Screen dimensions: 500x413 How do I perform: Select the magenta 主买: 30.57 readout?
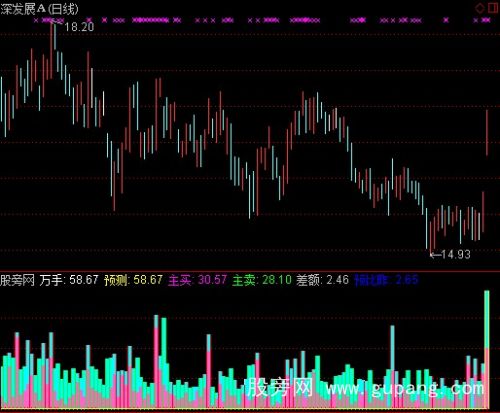(x=198, y=280)
